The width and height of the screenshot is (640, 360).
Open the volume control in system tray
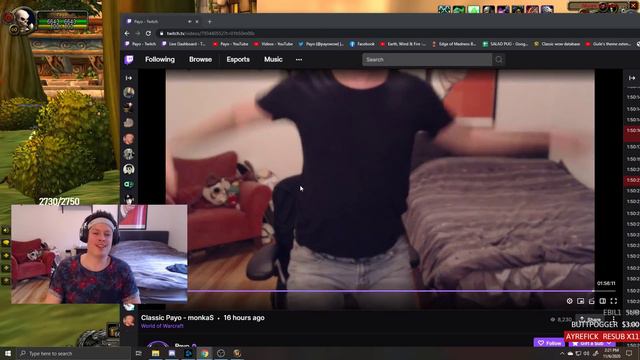click(x=587, y=353)
